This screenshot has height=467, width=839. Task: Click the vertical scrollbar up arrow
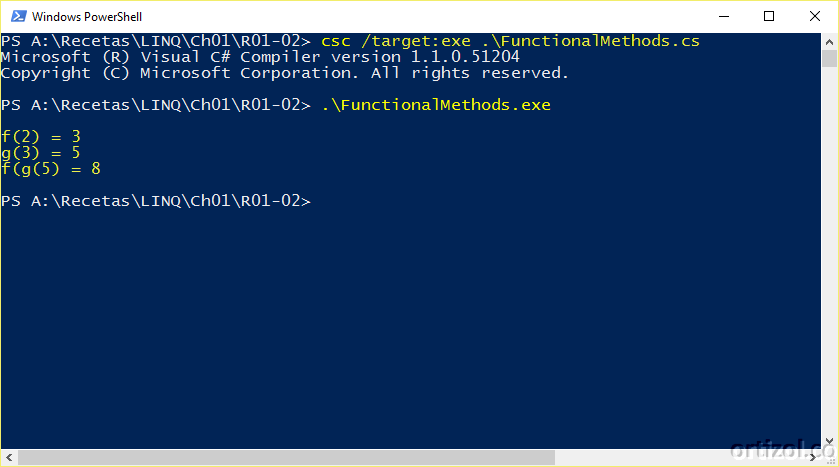click(x=829, y=41)
